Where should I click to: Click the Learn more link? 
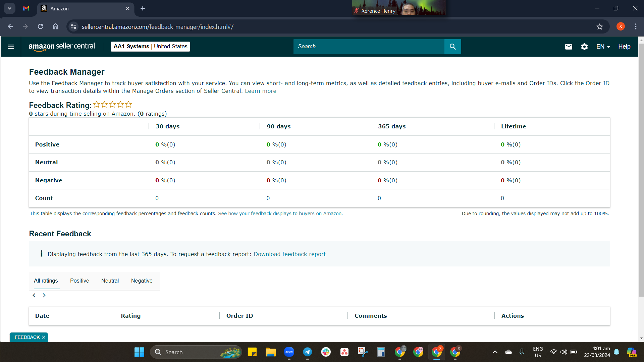261,91
